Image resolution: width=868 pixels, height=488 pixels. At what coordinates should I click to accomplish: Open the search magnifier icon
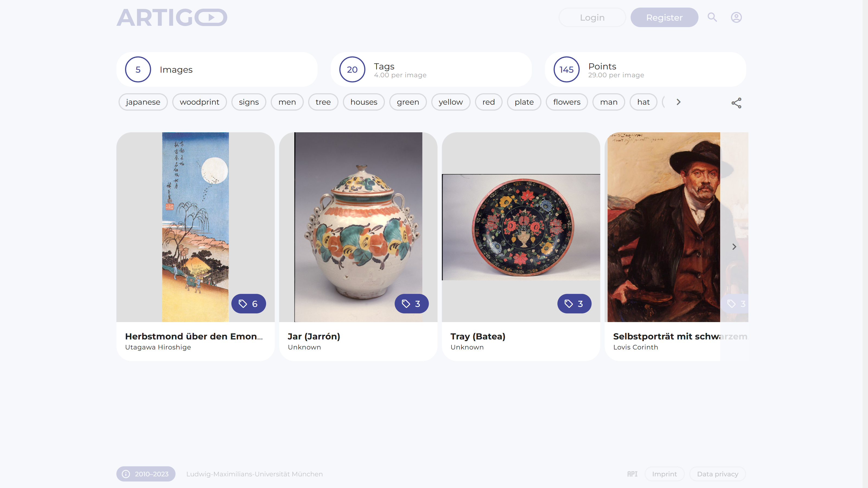pos(712,17)
